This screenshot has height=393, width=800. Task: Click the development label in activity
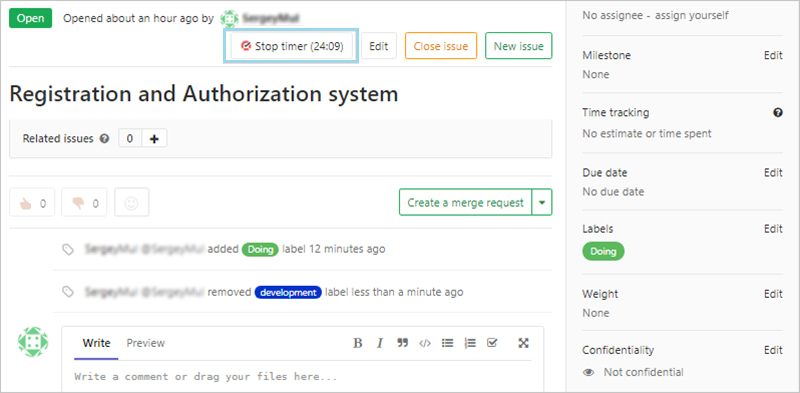[288, 292]
